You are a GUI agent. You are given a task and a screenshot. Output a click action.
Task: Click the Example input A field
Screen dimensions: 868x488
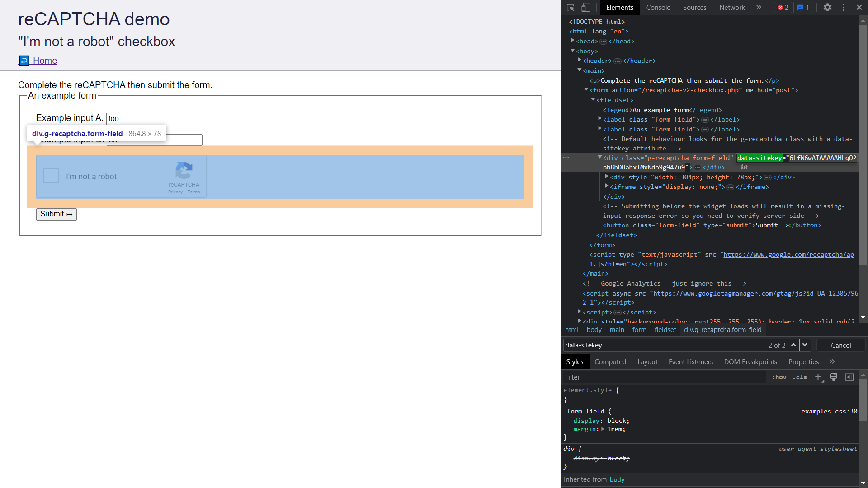pyautogui.click(x=154, y=118)
